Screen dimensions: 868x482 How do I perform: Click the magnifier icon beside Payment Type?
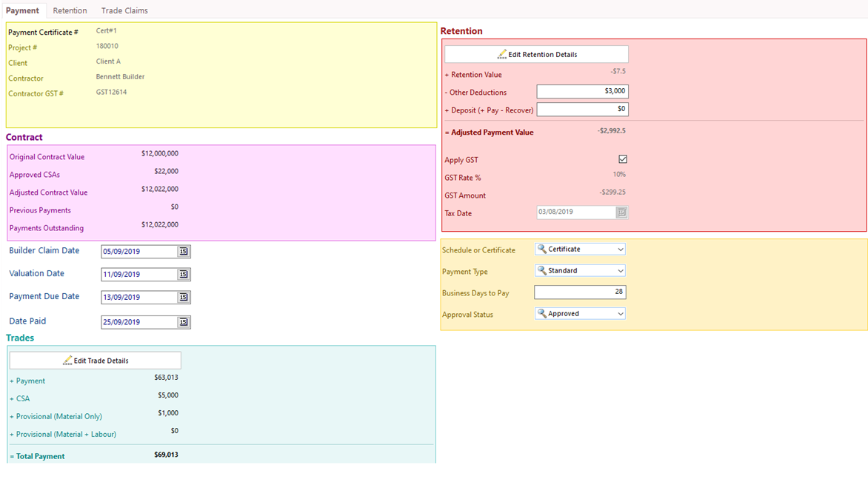pos(542,270)
